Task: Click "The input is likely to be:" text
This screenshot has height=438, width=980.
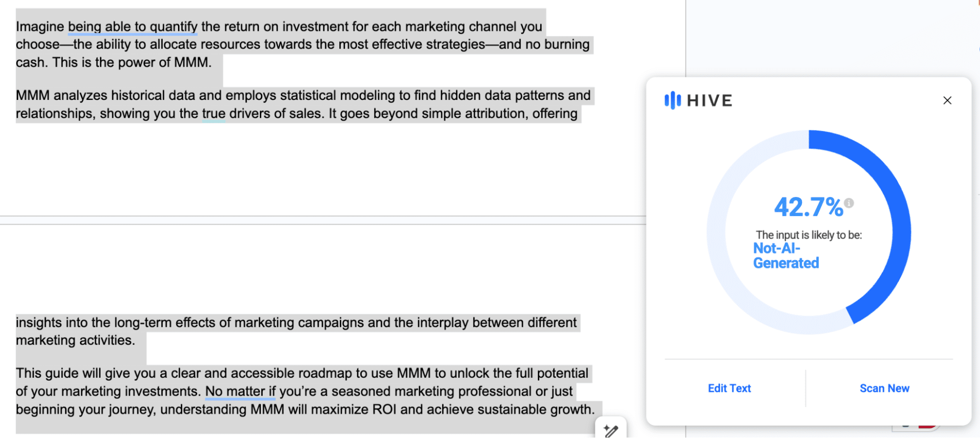Action: (809, 235)
